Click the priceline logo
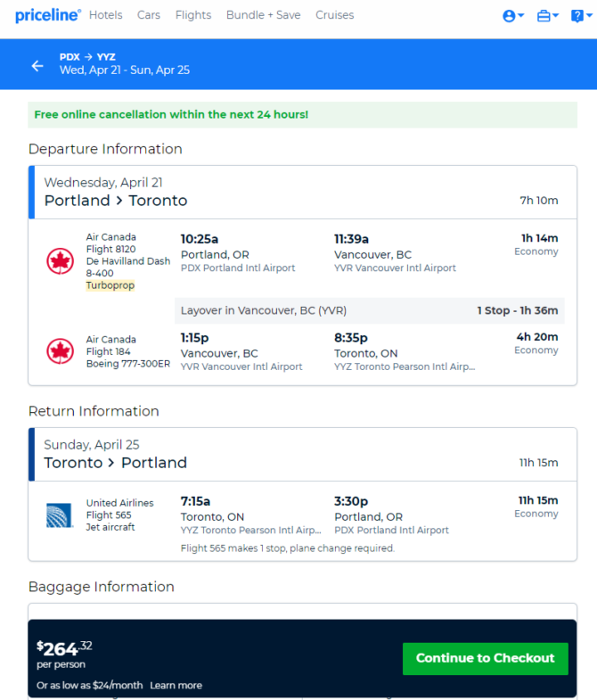This screenshot has width=597, height=700. (x=48, y=15)
